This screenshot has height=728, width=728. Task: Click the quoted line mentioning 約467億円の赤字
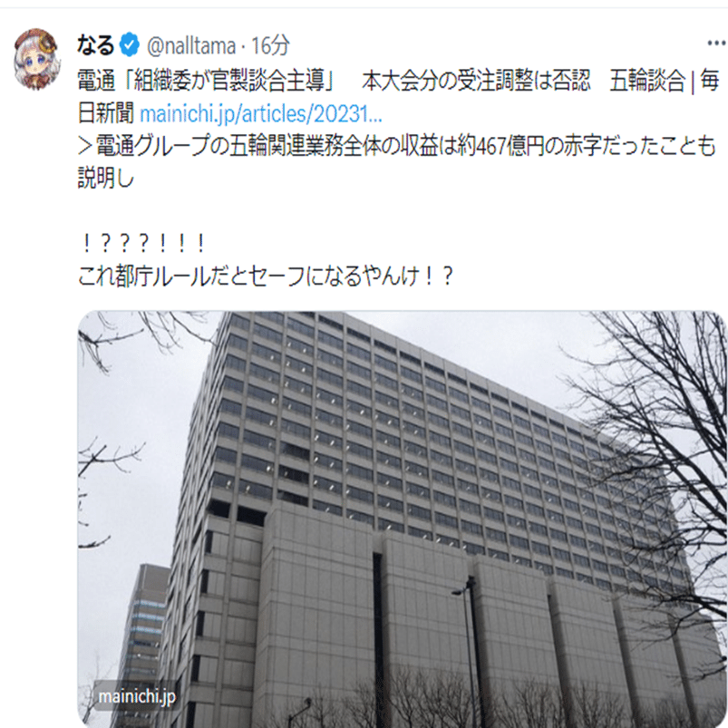(397, 147)
